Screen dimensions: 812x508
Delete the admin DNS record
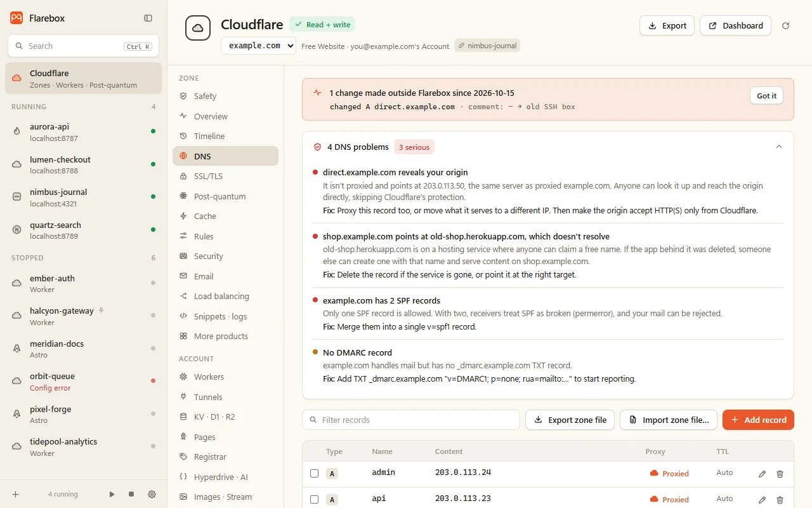pyautogui.click(x=780, y=474)
